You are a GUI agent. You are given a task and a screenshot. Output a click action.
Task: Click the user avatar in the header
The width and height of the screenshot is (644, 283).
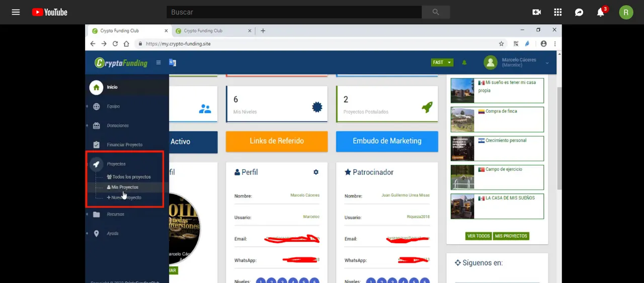[x=491, y=62]
